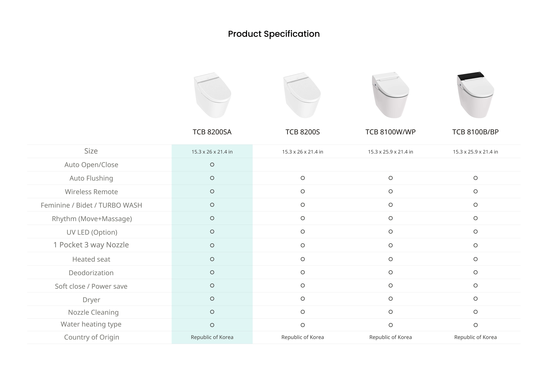
Task: Select UV LED (Option) circle under TCB 8200S
Action: coord(303,232)
